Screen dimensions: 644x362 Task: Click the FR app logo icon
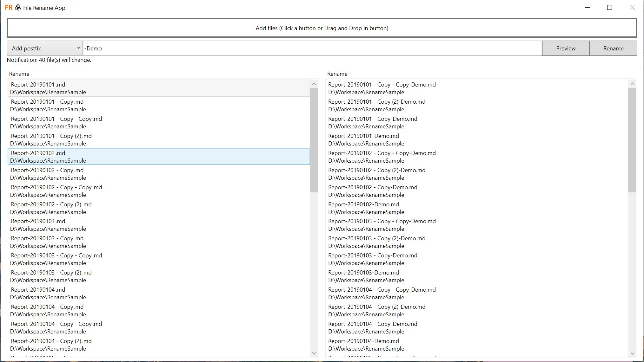tap(9, 8)
